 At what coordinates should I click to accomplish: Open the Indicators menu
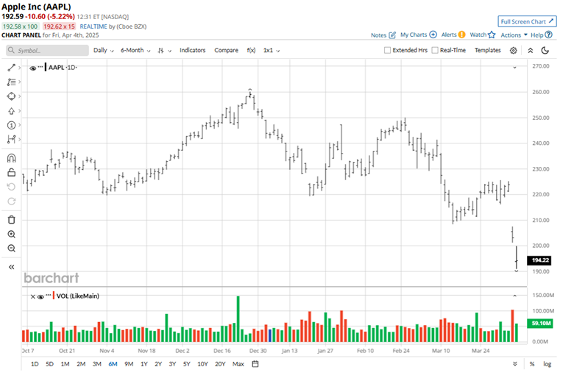point(193,50)
